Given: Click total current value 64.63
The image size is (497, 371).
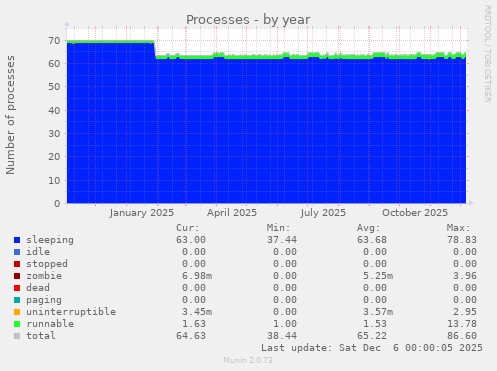Looking at the screenshot, I should tap(191, 336).
